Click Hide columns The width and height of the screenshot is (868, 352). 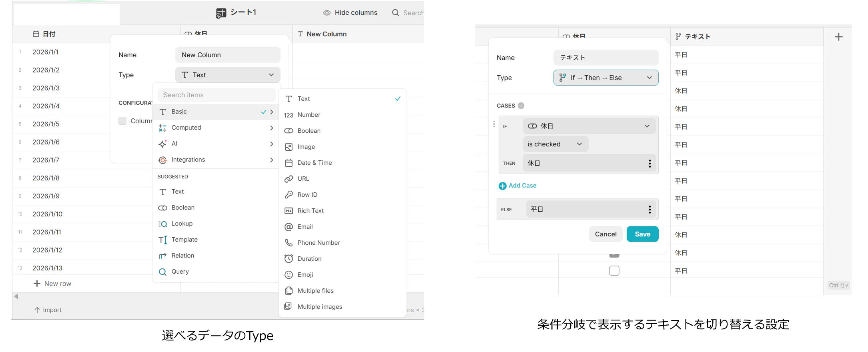coord(350,13)
